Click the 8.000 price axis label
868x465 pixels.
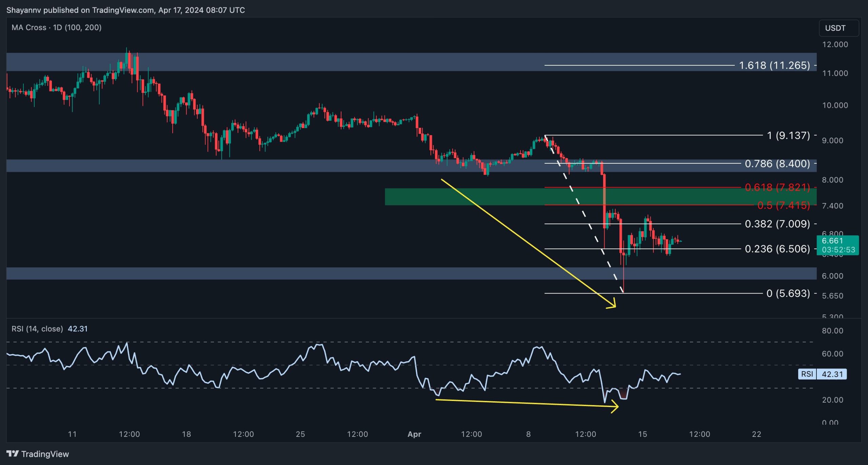click(x=832, y=180)
